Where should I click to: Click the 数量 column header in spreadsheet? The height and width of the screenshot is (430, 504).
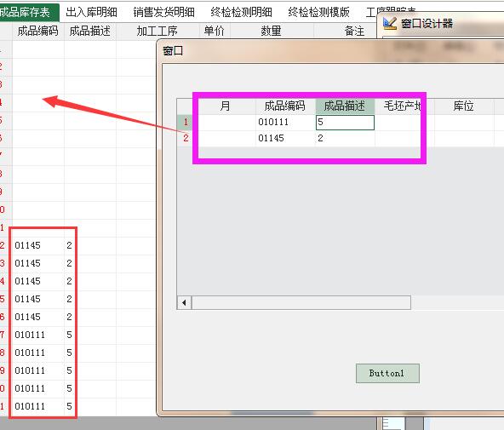(272, 32)
